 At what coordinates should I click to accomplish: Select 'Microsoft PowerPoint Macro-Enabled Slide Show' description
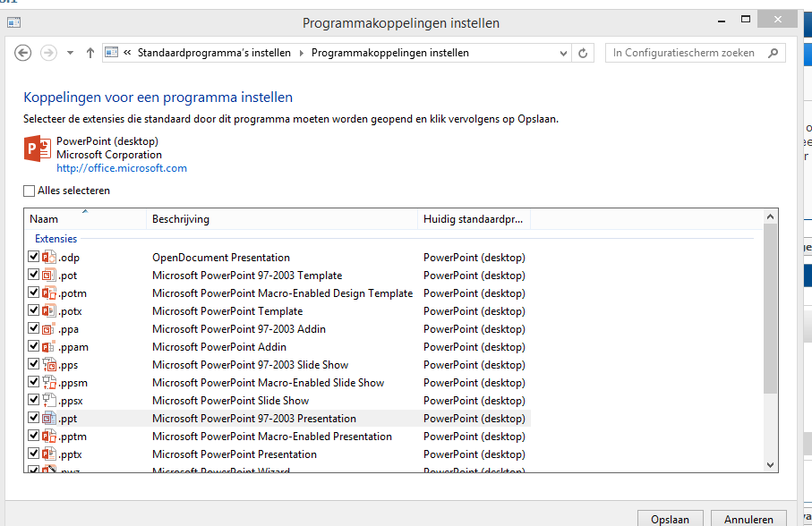tap(269, 383)
